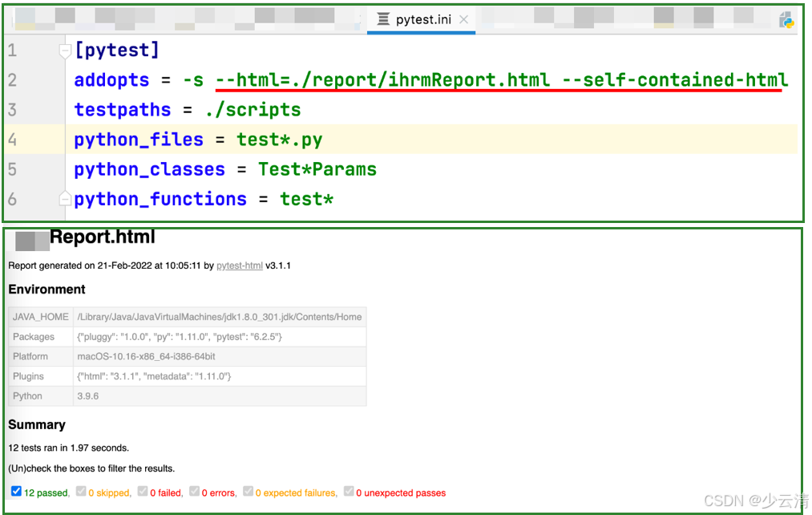This screenshot has height=515, width=812.
Task: Toggle the 0 expected failures checkbox
Action: [248, 491]
